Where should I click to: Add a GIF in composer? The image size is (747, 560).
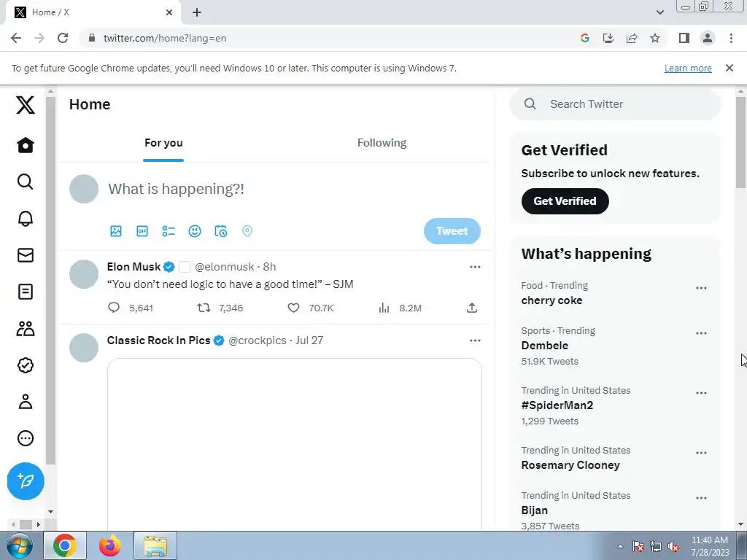142,231
